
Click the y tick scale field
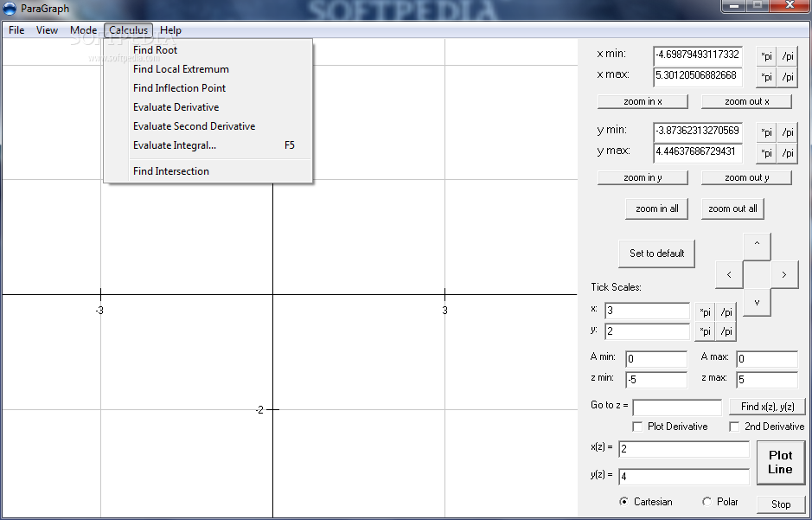tap(647, 331)
